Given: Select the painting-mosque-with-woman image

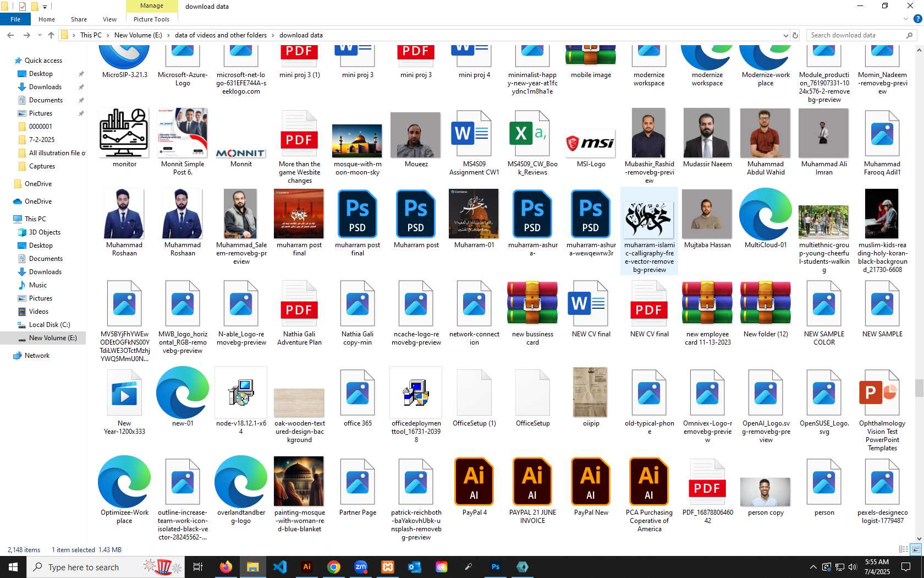Looking at the screenshot, I should click(x=299, y=481).
